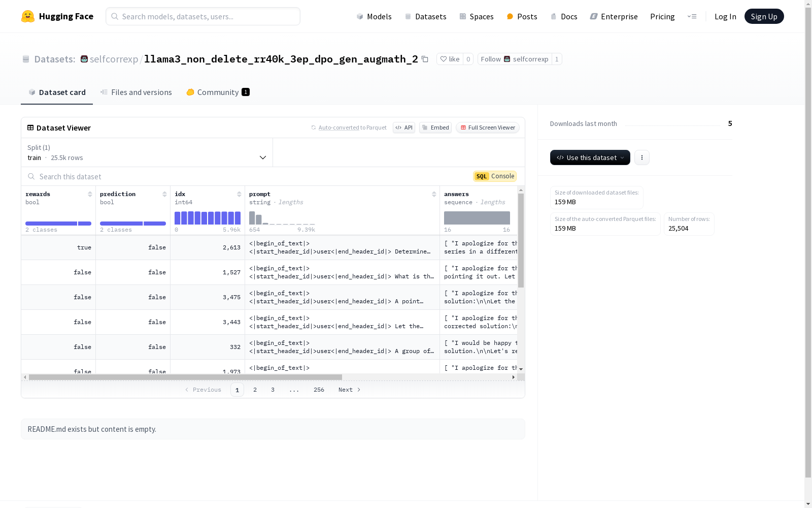
Task: Click the Hugging Face logo icon
Action: point(28,16)
